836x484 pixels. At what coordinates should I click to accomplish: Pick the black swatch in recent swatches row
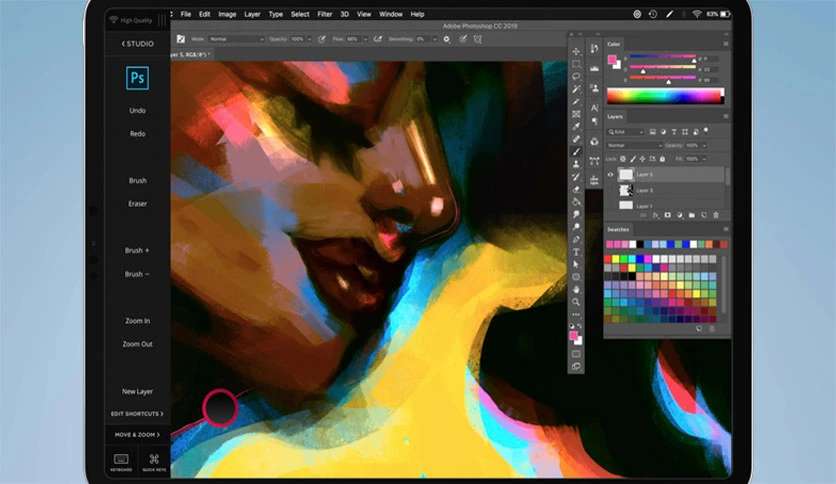click(x=640, y=244)
